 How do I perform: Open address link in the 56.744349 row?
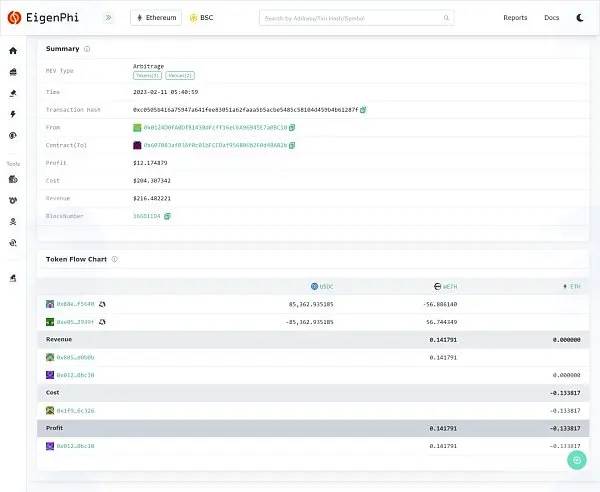pyautogui.click(x=75, y=322)
